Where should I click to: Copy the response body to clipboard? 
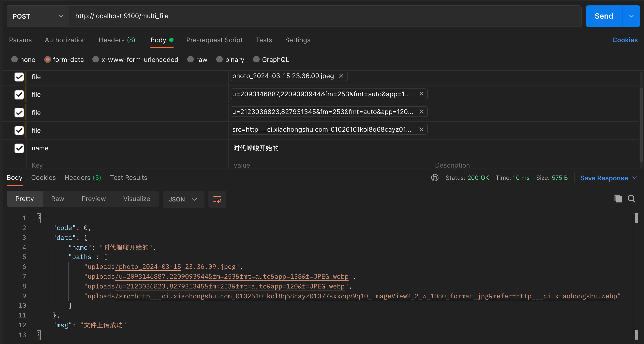(618, 199)
